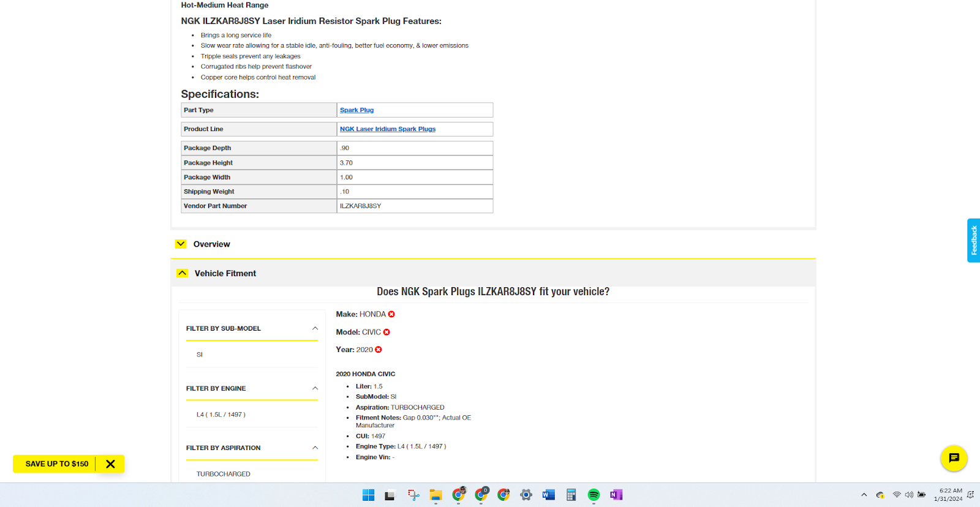
Task: Remove the CIVIC model filter
Action: [x=386, y=332]
